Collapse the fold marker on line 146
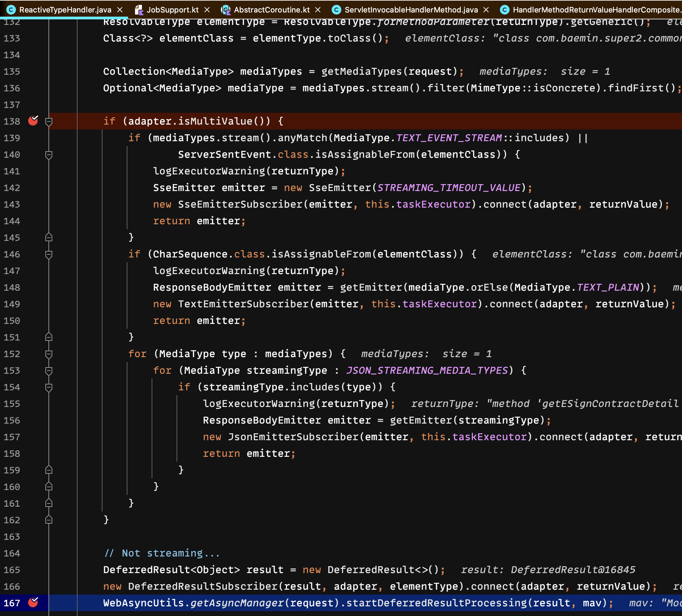 click(49, 254)
